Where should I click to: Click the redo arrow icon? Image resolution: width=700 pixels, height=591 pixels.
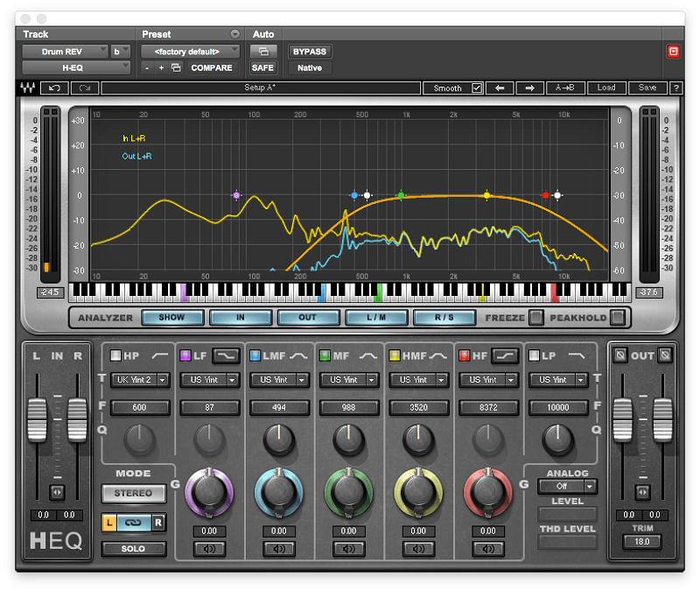tap(85, 88)
